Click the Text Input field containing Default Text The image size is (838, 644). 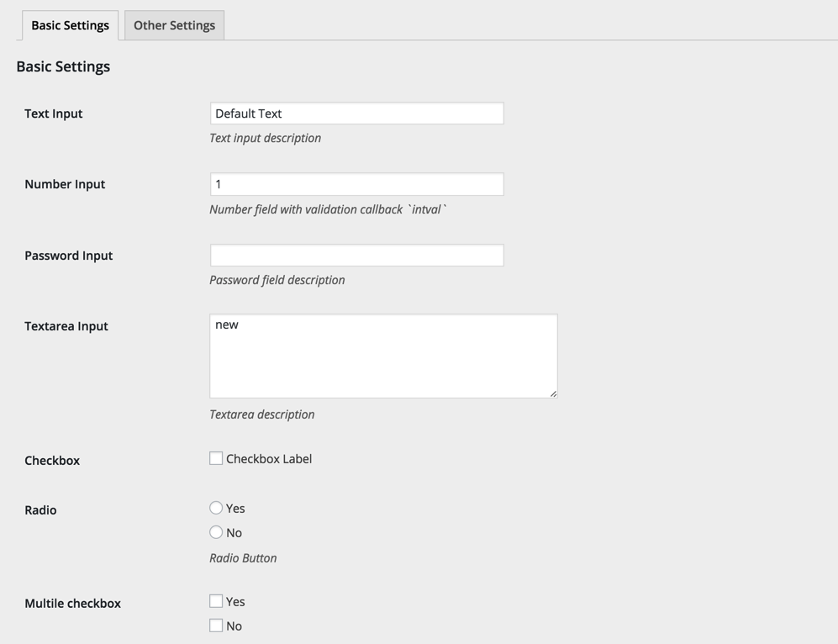[356, 113]
